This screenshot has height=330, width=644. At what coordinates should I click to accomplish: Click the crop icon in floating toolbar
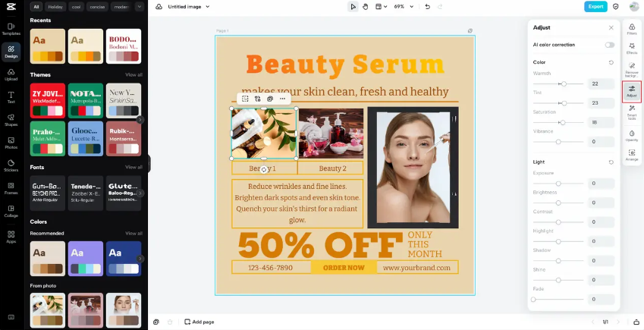pyautogui.click(x=245, y=99)
